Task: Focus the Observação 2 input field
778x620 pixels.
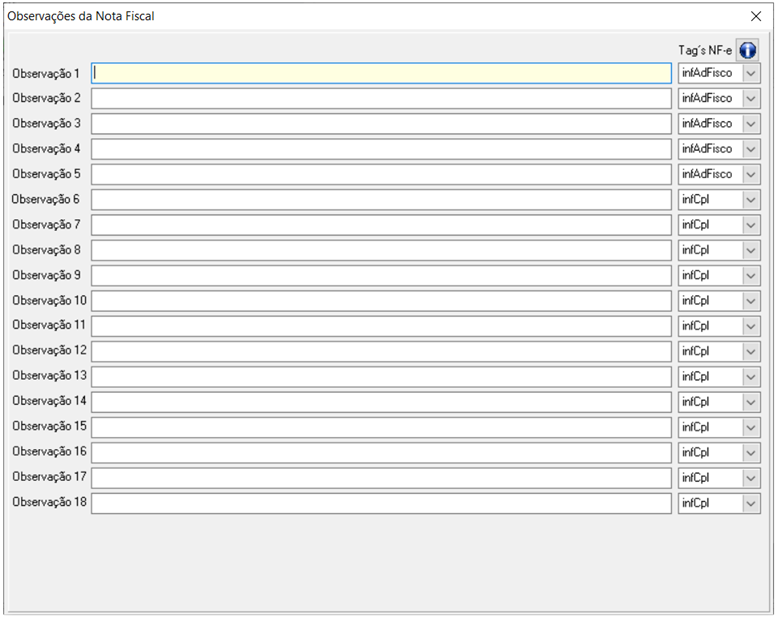Action: [381, 99]
